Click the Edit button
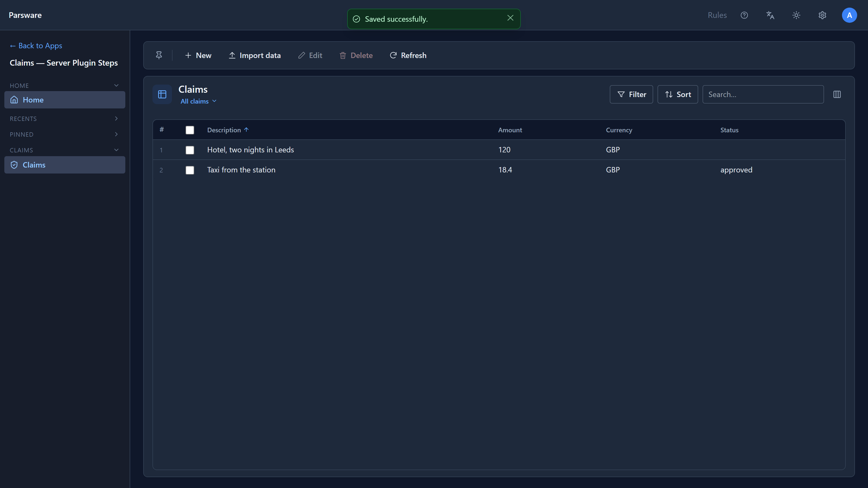The height and width of the screenshot is (488, 868). pyautogui.click(x=310, y=55)
